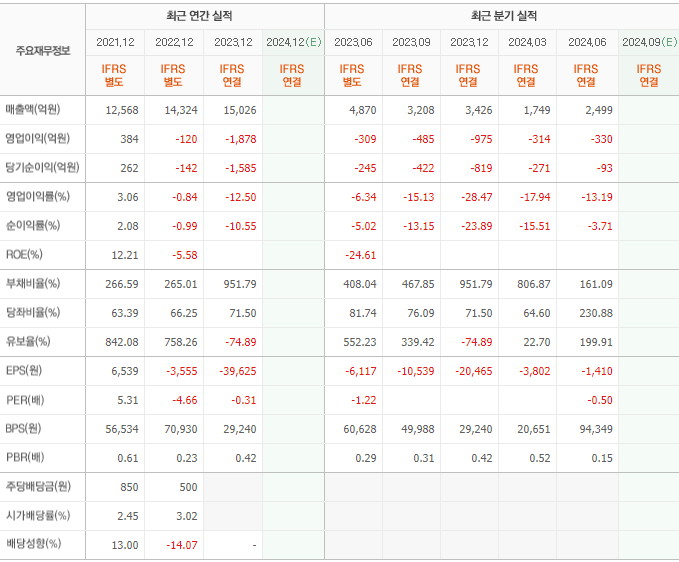Image resolution: width=679 pixels, height=562 pixels.
Task: Click the 806.87 debt ratio value
Action: pyautogui.click(x=534, y=284)
